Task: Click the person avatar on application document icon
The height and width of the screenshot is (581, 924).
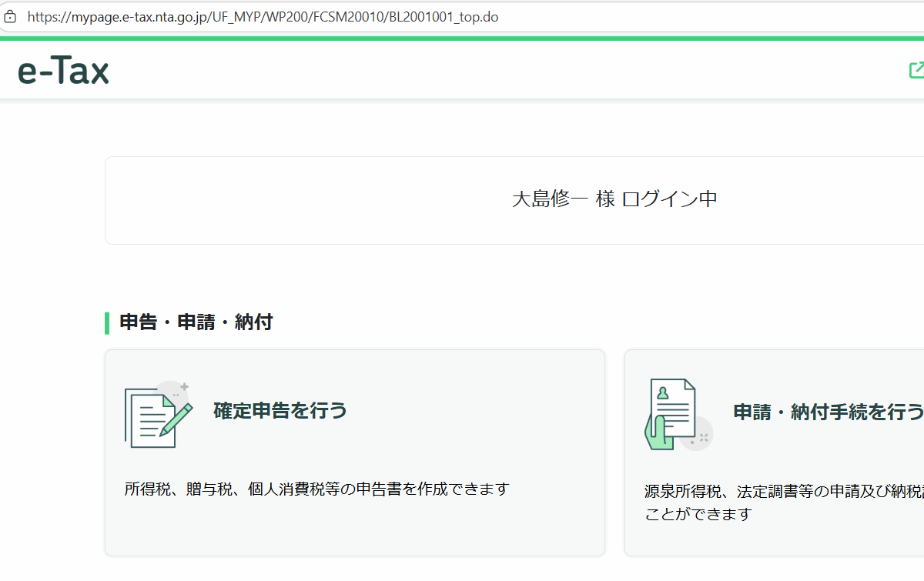Action: (661, 393)
